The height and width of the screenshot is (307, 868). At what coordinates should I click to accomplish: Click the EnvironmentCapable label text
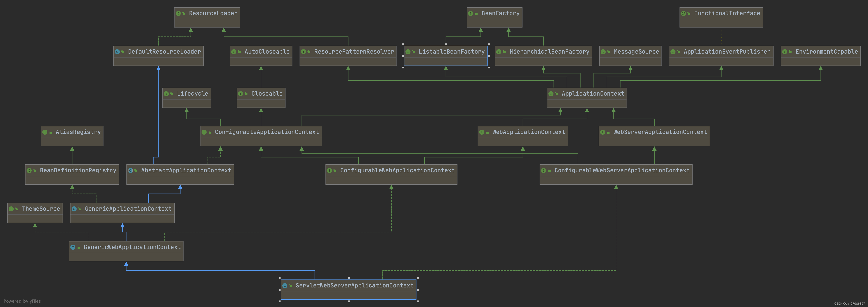(827, 52)
